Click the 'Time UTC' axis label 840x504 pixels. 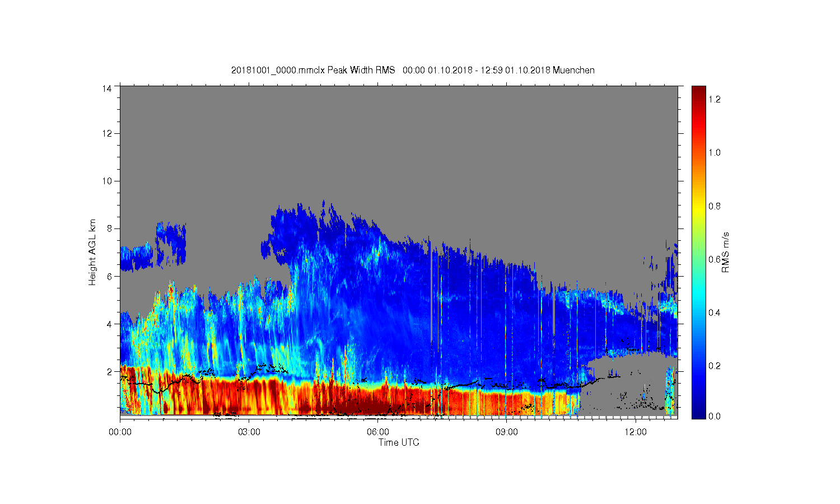point(399,442)
